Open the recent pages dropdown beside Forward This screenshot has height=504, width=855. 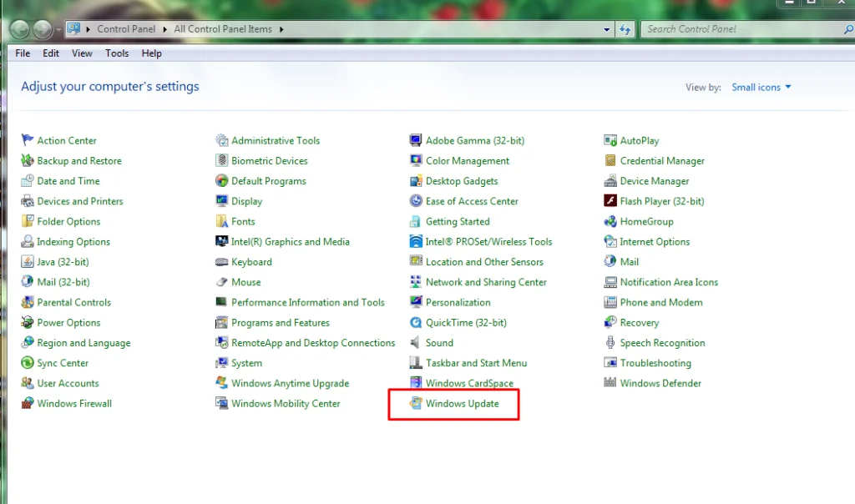(58, 29)
